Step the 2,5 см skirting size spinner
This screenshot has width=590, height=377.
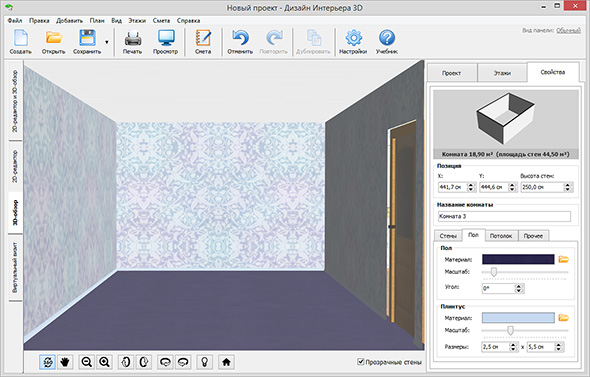[x=513, y=347]
